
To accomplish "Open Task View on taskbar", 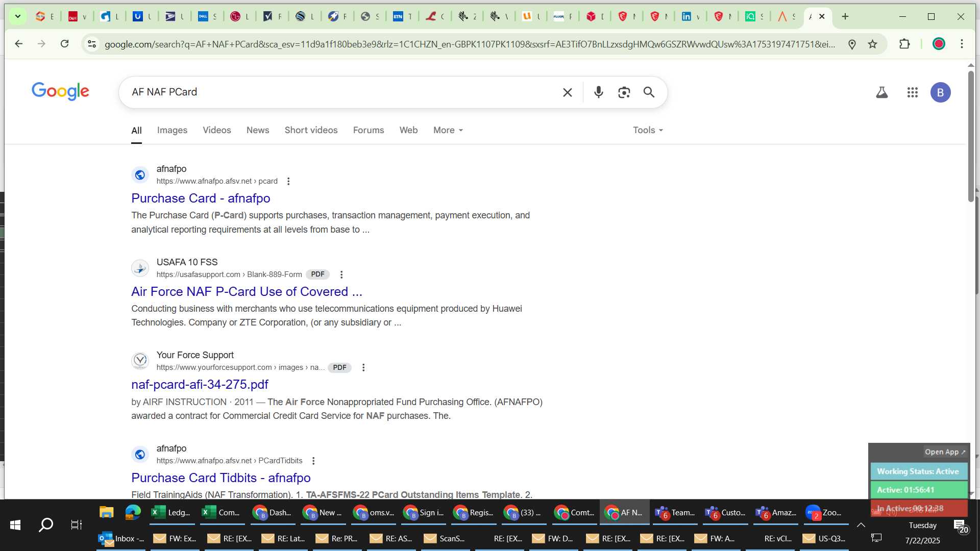I will tap(76, 524).
